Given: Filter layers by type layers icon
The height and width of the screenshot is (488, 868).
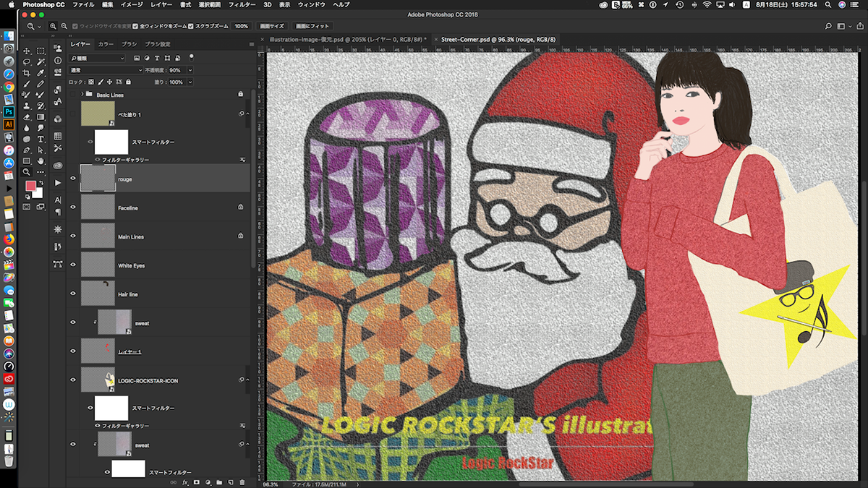Looking at the screenshot, I should pos(158,58).
